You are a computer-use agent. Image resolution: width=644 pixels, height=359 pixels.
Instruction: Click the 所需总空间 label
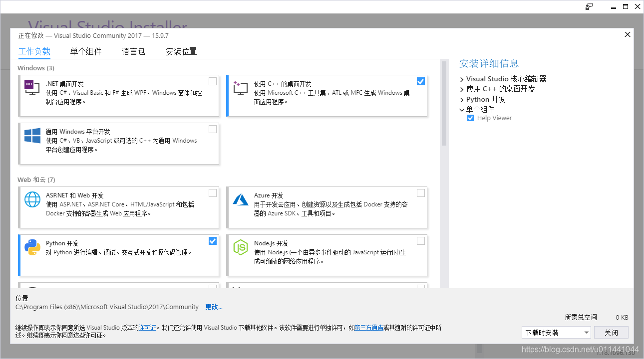[x=581, y=317]
